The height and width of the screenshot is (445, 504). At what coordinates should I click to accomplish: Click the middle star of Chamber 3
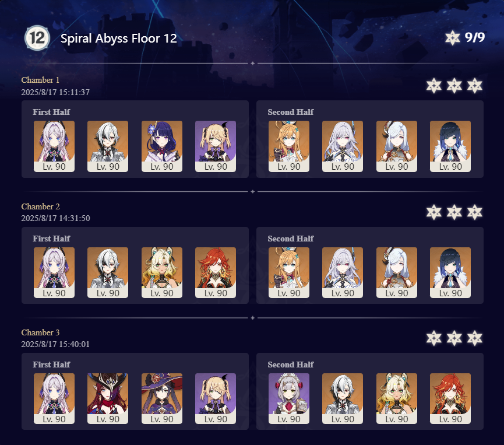454,338
